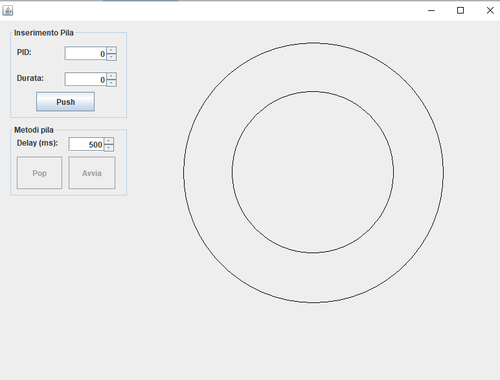
Task: Click the Delay (ms): label
Action: [x=37, y=143]
